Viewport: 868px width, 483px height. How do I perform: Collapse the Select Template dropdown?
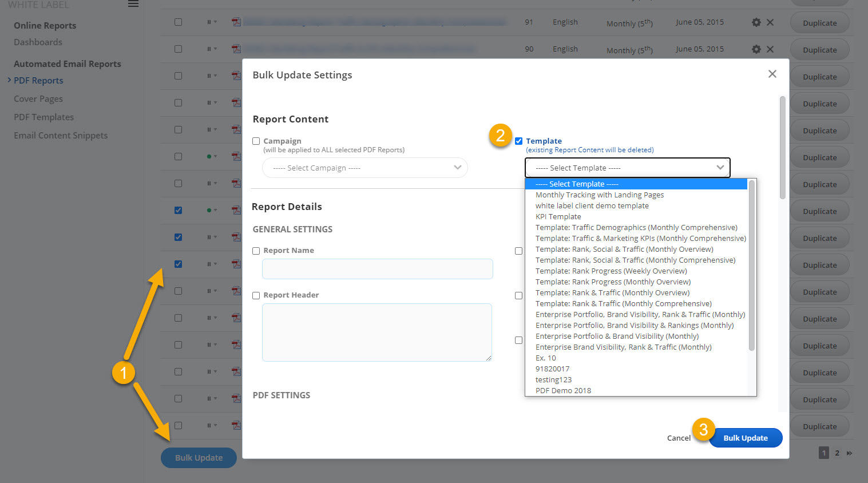click(x=627, y=168)
